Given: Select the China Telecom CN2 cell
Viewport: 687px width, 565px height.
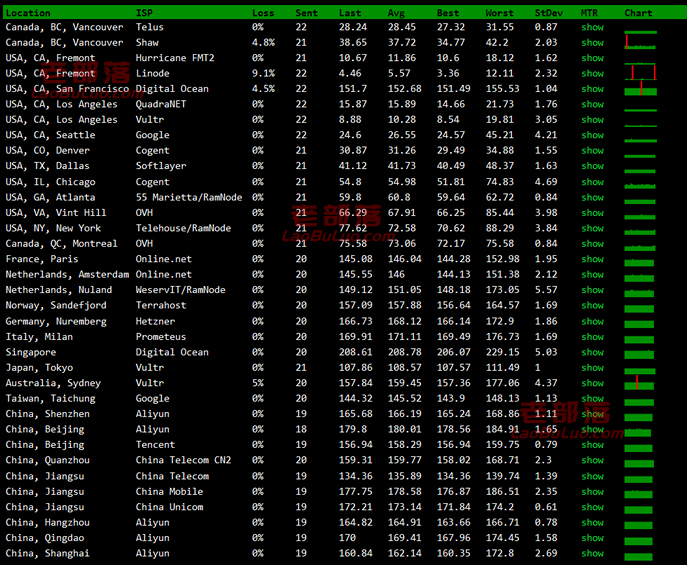Looking at the screenshot, I should pyautogui.click(x=183, y=460).
